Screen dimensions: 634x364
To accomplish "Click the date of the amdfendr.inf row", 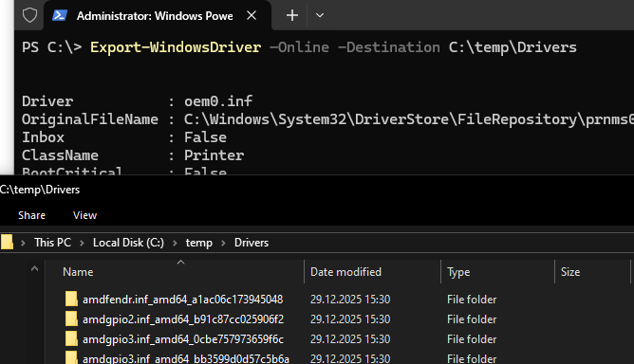I will point(350,300).
